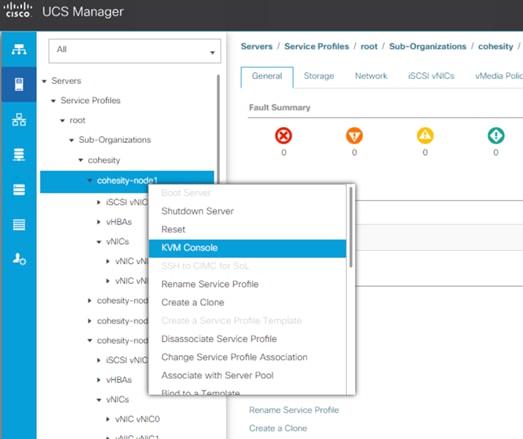Click the warning faults green icon
This screenshot has height=439, width=523.
(496, 136)
